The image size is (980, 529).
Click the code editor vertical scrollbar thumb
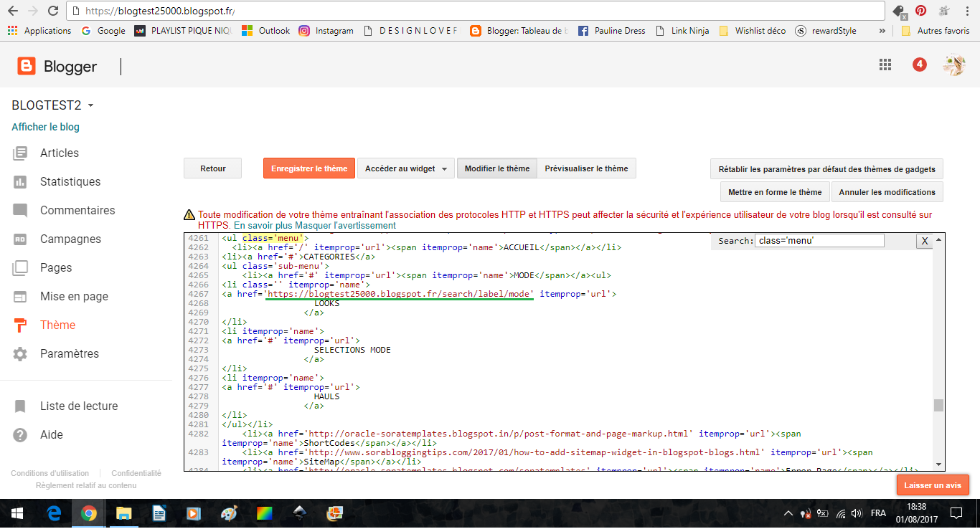pos(938,406)
